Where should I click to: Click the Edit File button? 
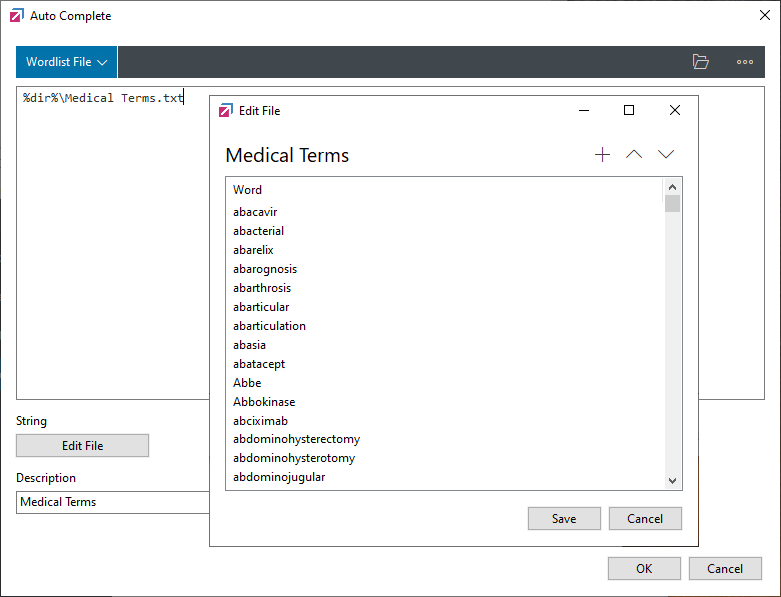coord(82,446)
